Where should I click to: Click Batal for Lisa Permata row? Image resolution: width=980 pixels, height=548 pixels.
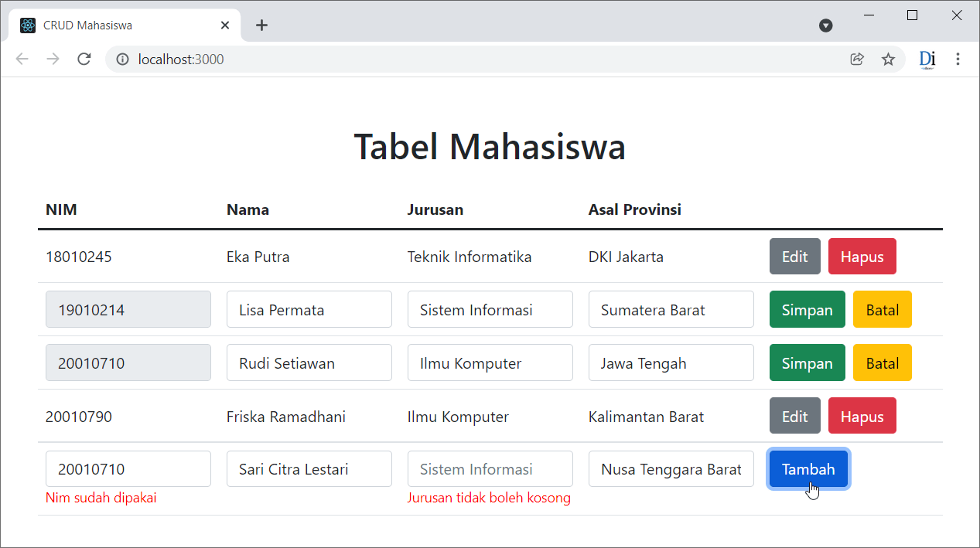(x=882, y=310)
